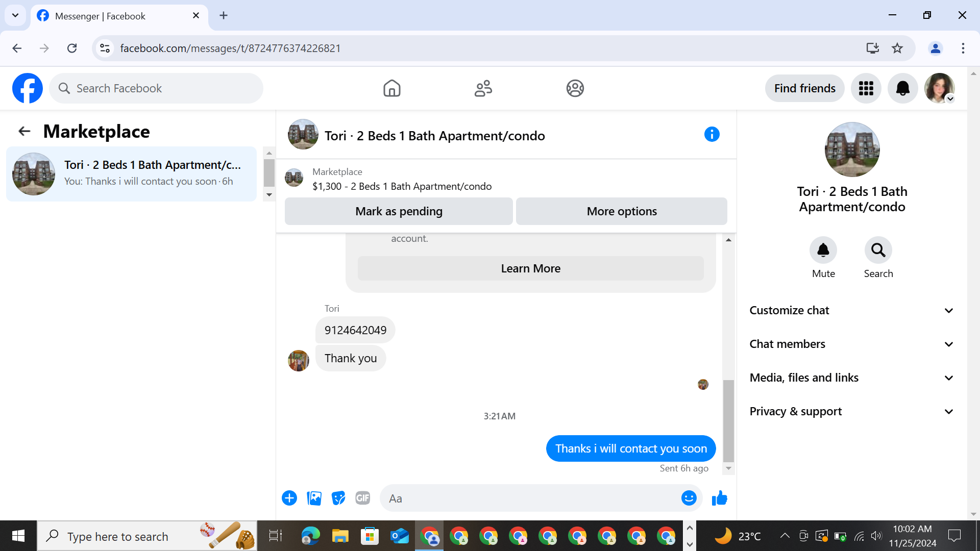The image size is (980, 551).
Task: Bookmark this page with the star
Action: pyautogui.click(x=897, y=48)
